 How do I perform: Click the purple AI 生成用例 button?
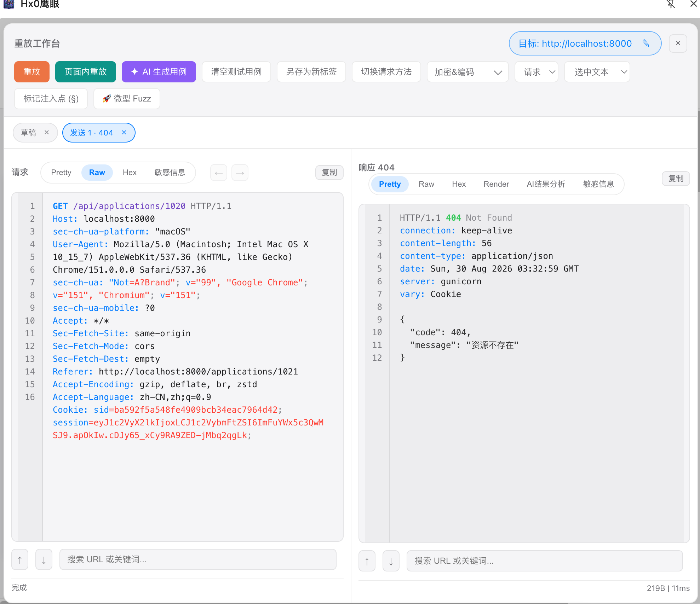[x=159, y=72]
